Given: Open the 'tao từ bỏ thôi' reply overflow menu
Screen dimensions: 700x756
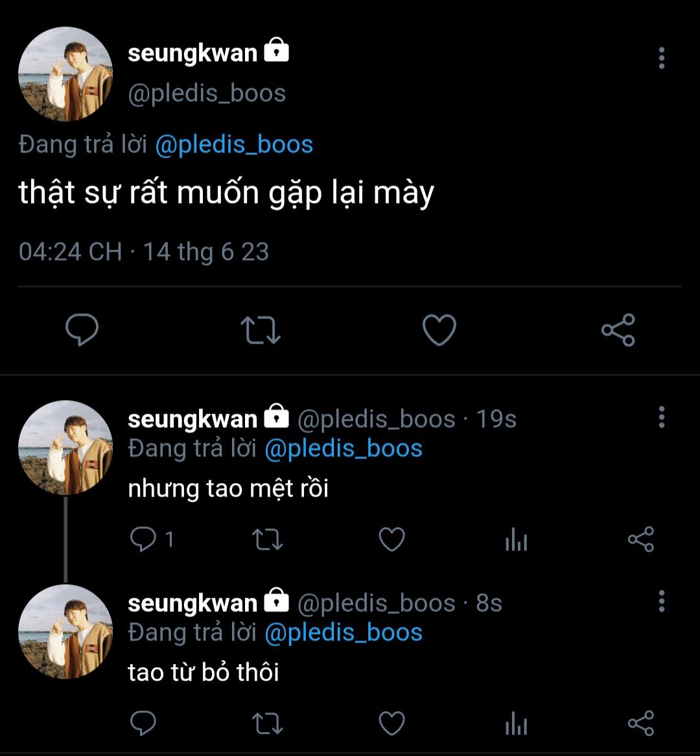Looking at the screenshot, I should 661,602.
